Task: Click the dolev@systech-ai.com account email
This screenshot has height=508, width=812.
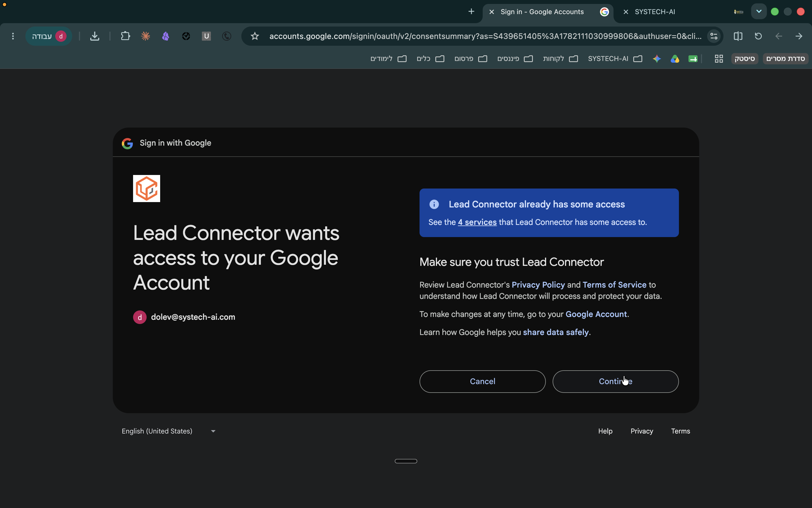Action: click(x=193, y=317)
